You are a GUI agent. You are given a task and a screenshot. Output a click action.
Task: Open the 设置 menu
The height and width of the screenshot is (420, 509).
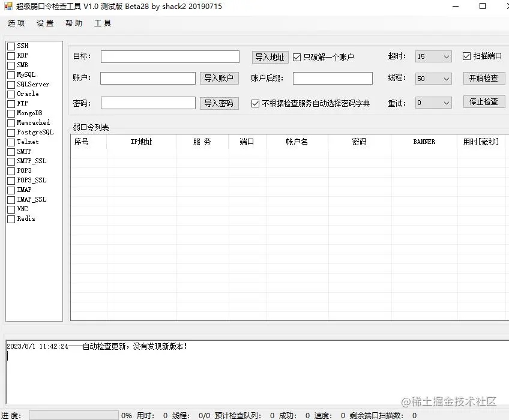click(45, 23)
